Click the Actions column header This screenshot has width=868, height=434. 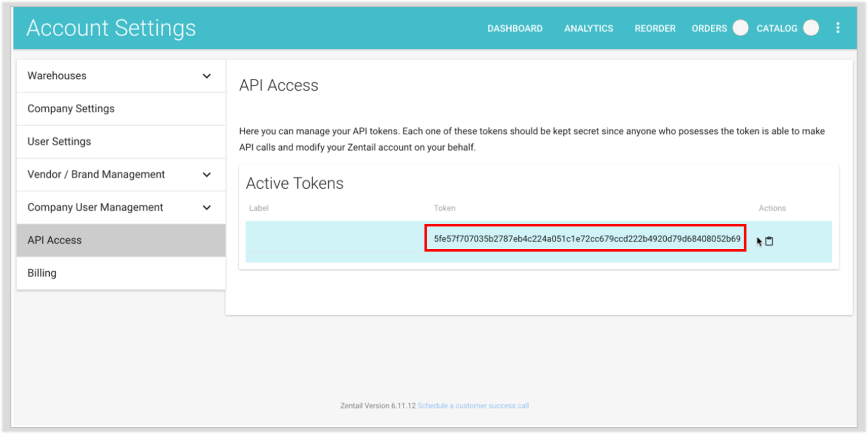(772, 208)
